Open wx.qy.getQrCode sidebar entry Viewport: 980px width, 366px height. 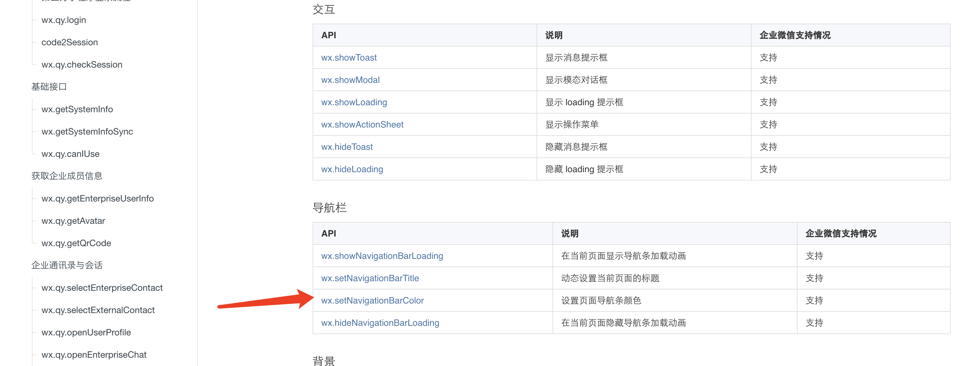tap(76, 243)
